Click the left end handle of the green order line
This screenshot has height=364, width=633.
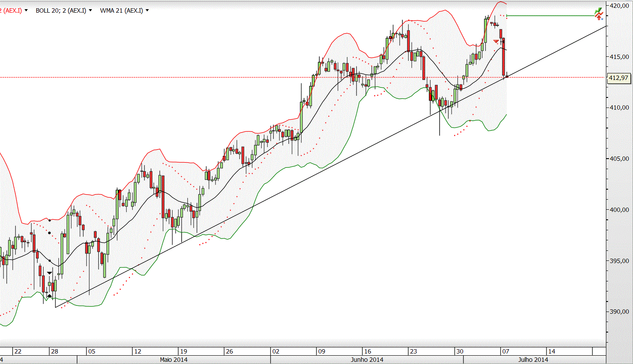[507, 16]
